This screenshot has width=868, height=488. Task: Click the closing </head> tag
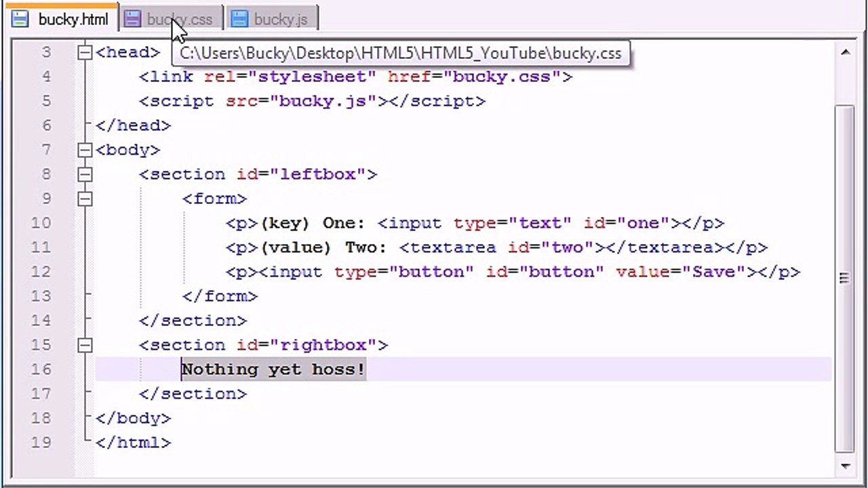[133, 125]
